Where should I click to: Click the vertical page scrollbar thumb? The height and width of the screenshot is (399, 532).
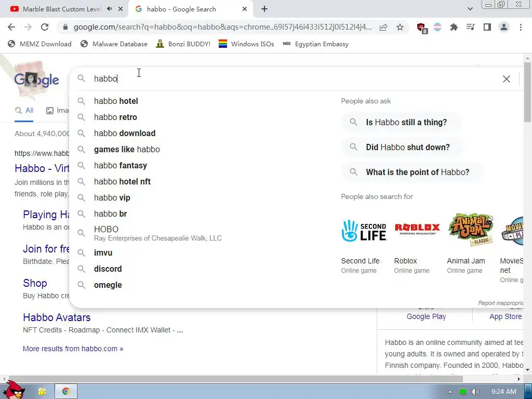click(x=527, y=91)
